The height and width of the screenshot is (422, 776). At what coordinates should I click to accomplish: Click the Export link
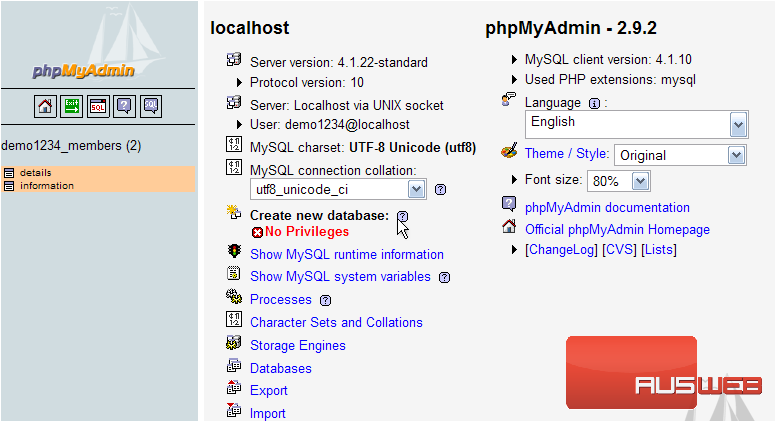pyautogui.click(x=269, y=390)
